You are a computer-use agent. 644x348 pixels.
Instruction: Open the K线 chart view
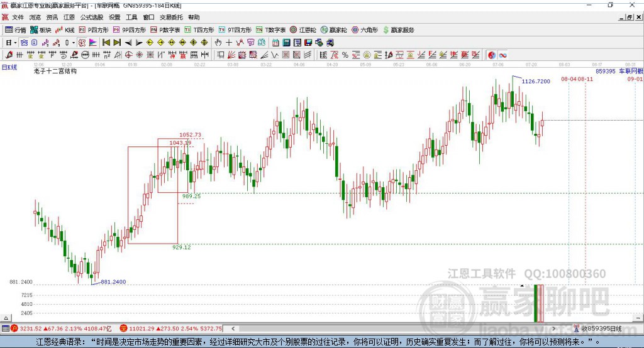[65, 30]
